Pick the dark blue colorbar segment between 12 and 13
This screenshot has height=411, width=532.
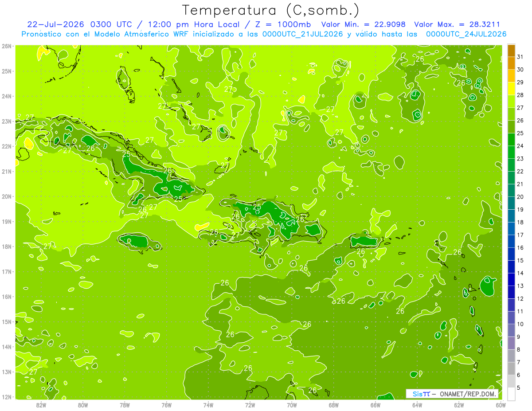click(x=511, y=292)
